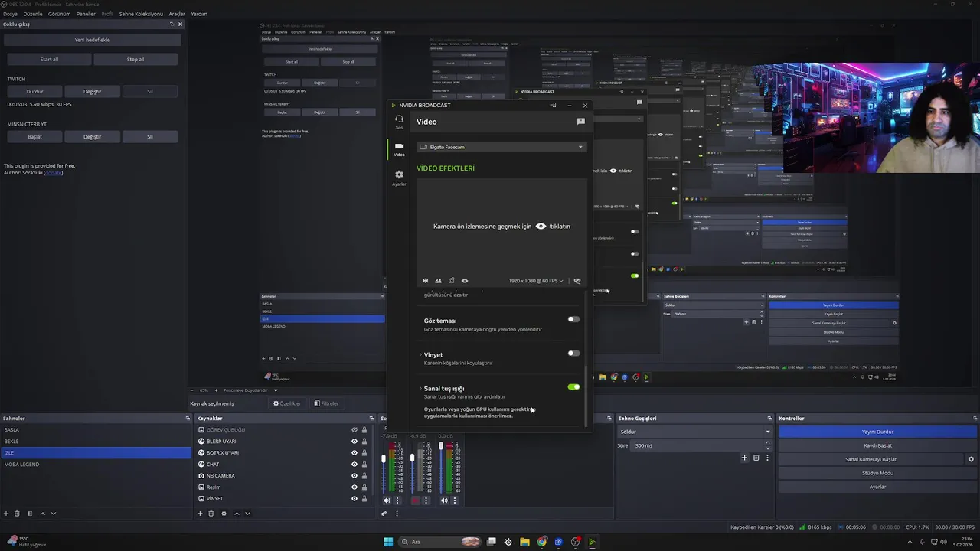
Task: Open options menu of third audio channel
Action: click(455, 500)
